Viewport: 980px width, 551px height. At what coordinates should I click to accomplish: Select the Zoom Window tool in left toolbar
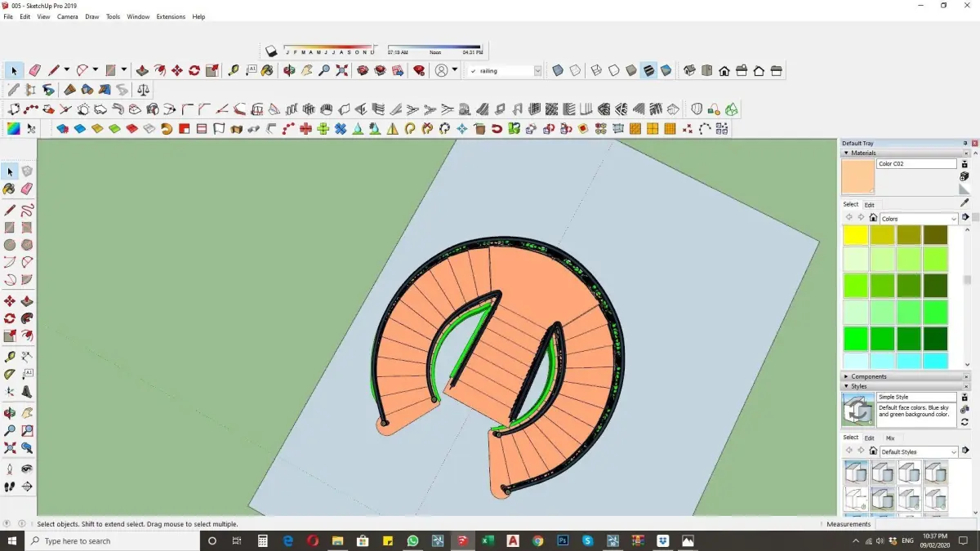(x=27, y=429)
